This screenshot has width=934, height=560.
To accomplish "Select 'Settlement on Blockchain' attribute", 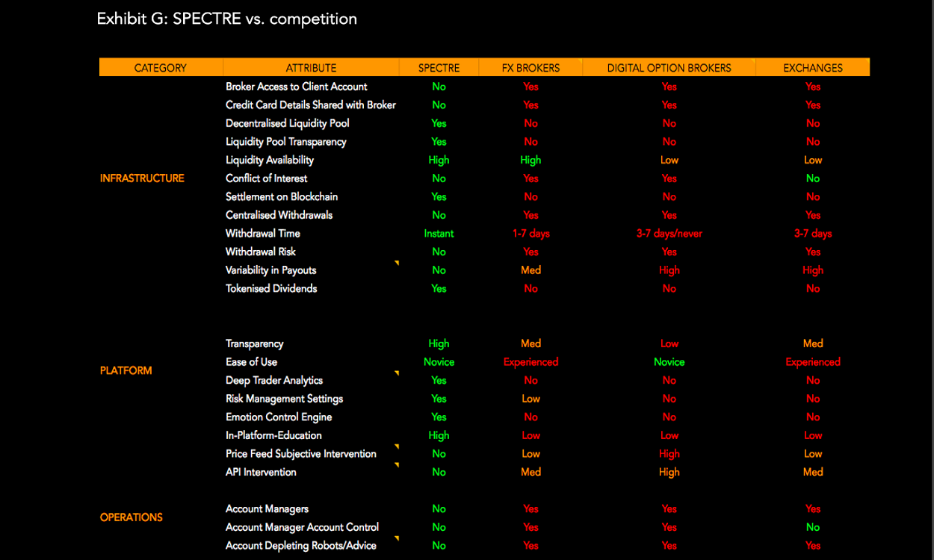I will coord(282,197).
